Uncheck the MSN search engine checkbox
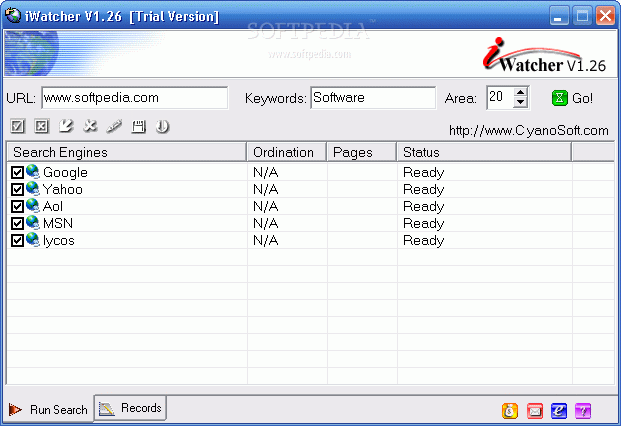The image size is (621, 426). coord(17,224)
